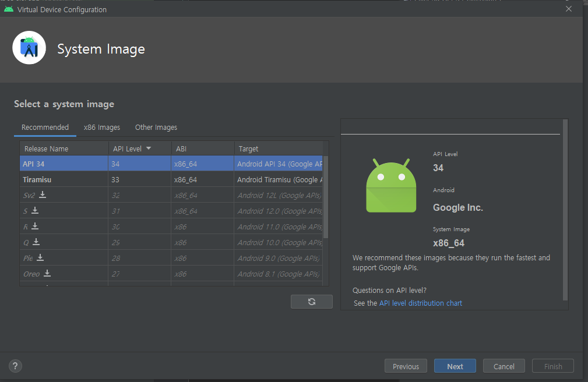Image resolution: width=588 pixels, height=382 pixels.
Task: Click the Android 11.0 target cell
Action: (x=279, y=227)
